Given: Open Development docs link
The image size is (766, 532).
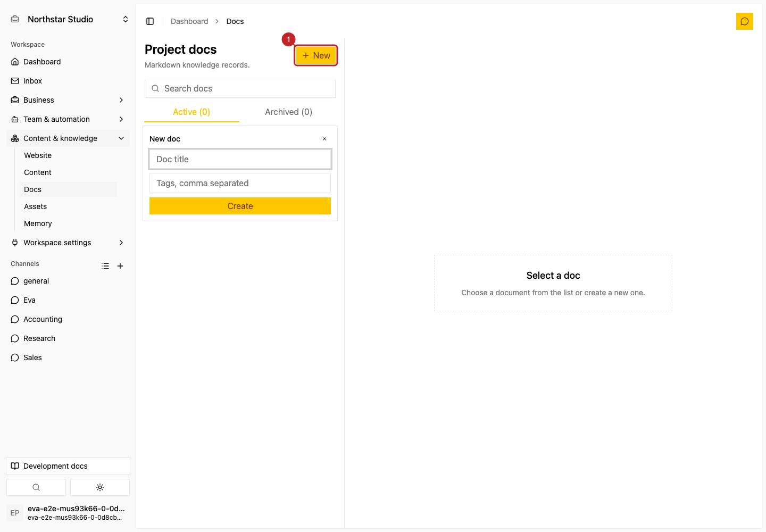Looking at the screenshot, I should click(68, 466).
